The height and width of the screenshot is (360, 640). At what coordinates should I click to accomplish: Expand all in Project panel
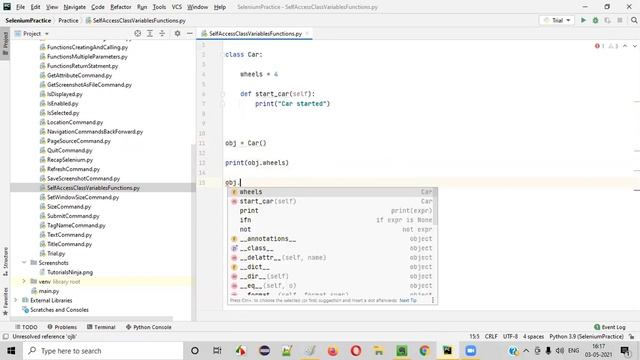point(150,33)
